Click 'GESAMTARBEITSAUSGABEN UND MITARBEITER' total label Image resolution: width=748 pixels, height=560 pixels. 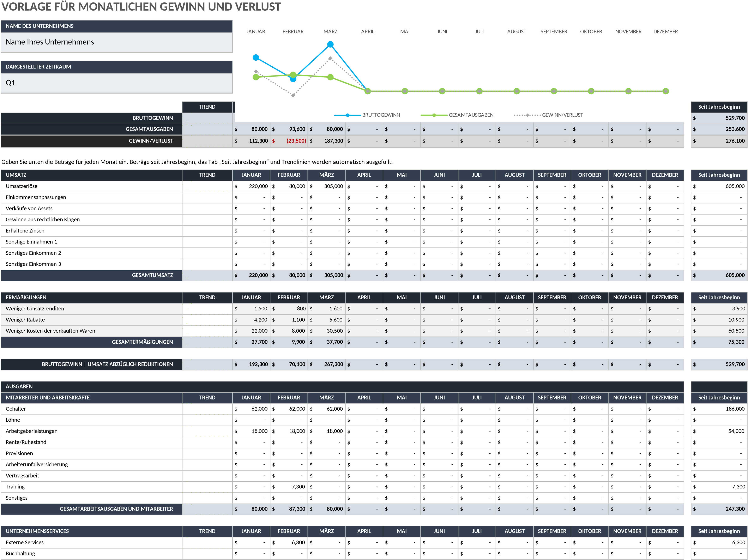tap(92, 509)
